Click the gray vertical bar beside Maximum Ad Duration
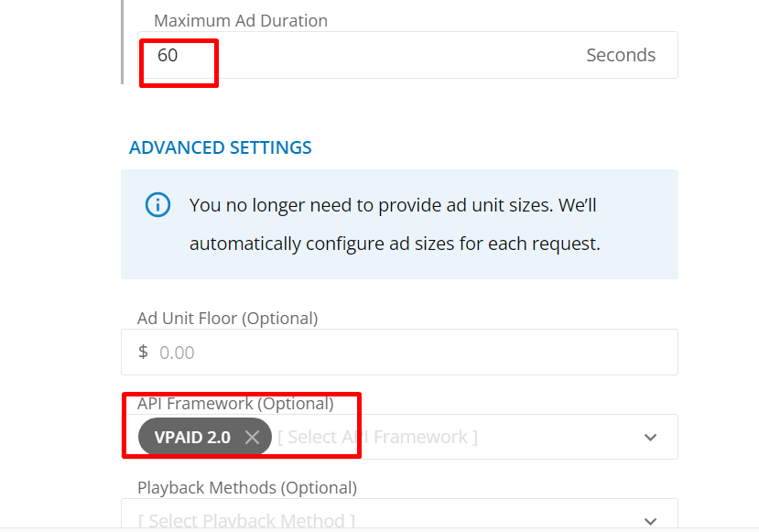The height and width of the screenshot is (532, 759). pos(123,42)
